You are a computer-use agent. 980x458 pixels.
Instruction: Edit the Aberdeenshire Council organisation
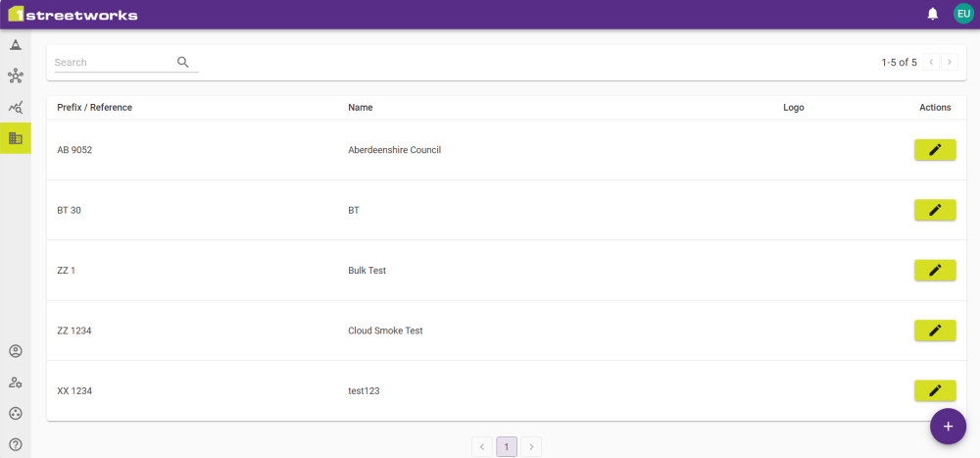(x=935, y=150)
